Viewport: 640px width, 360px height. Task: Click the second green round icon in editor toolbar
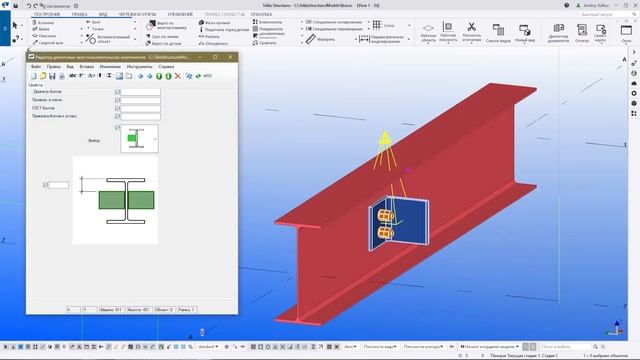(x=168, y=76)
